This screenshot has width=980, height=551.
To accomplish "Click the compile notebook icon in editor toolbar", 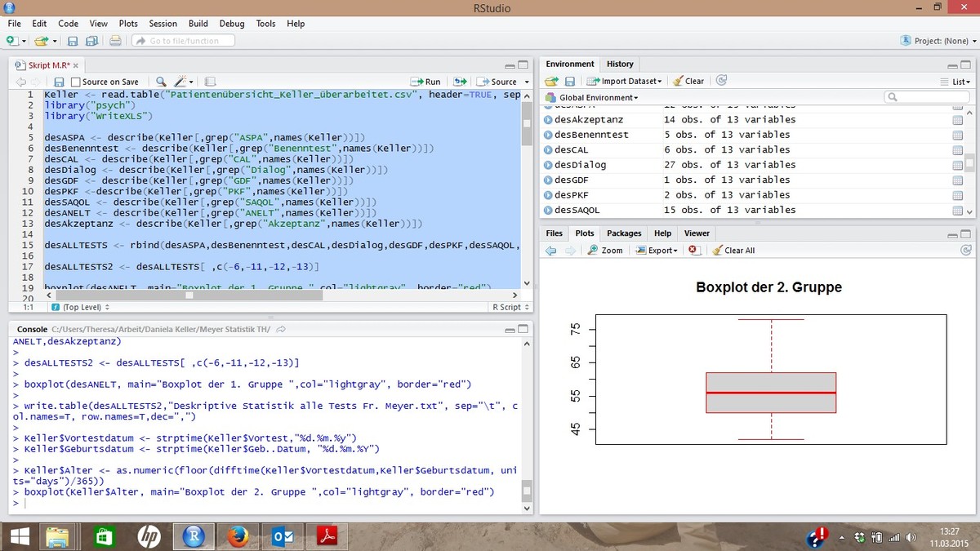I will [210, 82].
